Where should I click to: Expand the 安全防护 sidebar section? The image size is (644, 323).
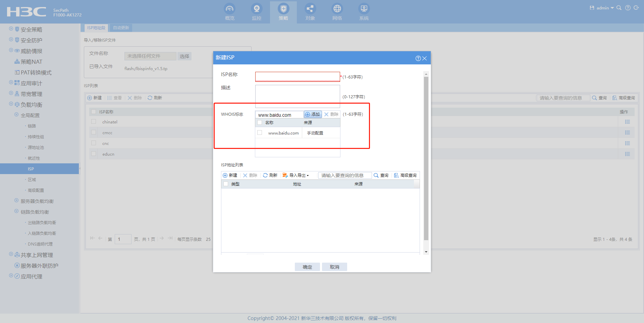11,40
